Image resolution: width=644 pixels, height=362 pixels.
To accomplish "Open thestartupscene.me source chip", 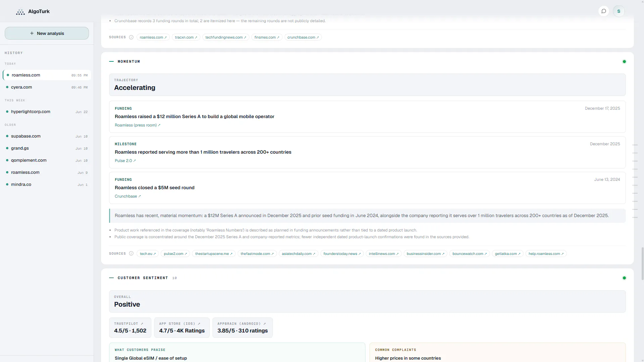I will pyautogui.click(x=214, y=254).
